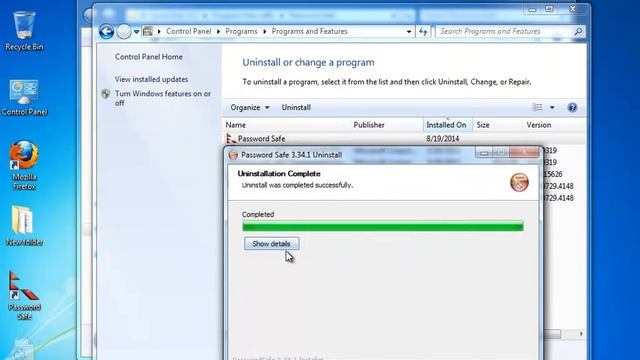Image resolution: width=640 pixels, height=360 pixels.
Task: Minimize the Programs and Features window
Action: click(532, 9)
